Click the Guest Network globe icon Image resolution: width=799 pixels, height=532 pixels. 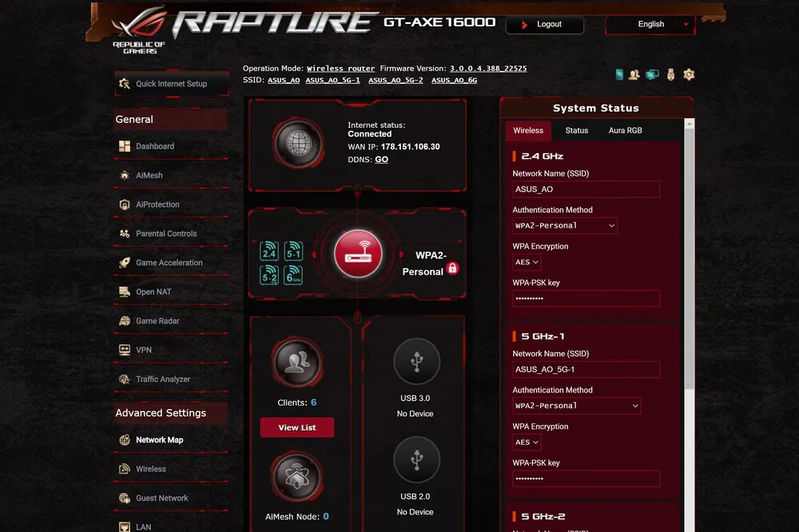tap(125, 498)
